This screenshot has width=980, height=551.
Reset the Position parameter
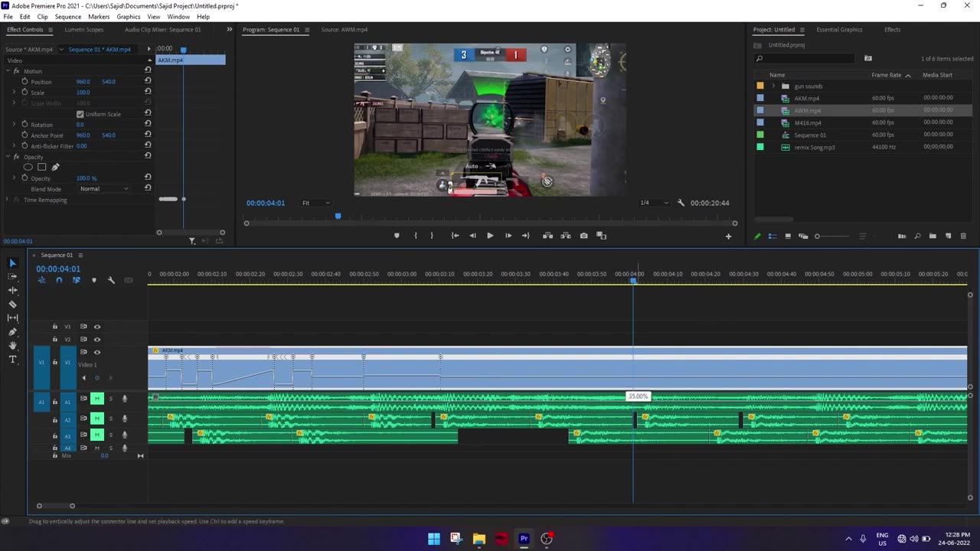tap(148, 81)
